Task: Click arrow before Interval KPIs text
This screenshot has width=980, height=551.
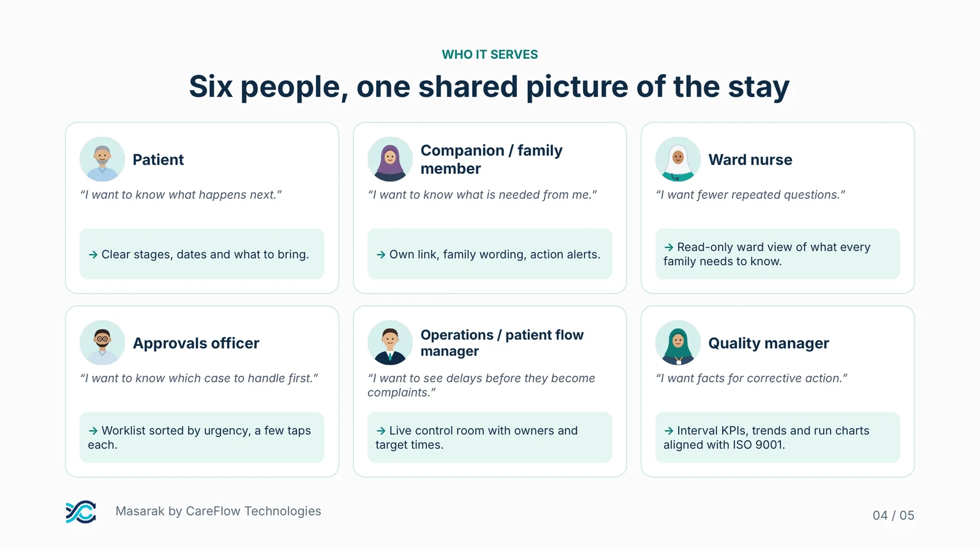Action: pyautogui.click(x=669, y=431)
